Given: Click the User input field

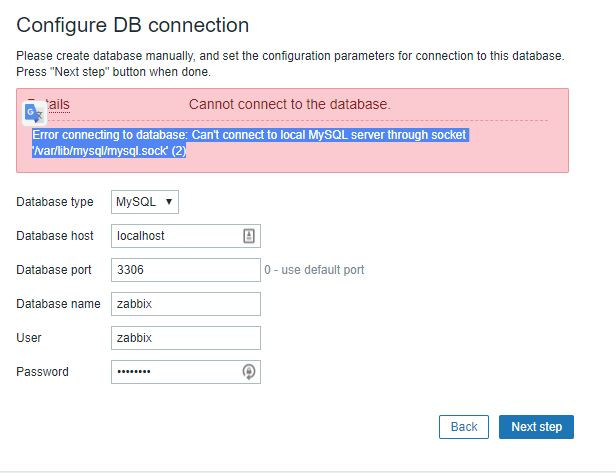Looking at the screenshot, I should pos(185,338).
